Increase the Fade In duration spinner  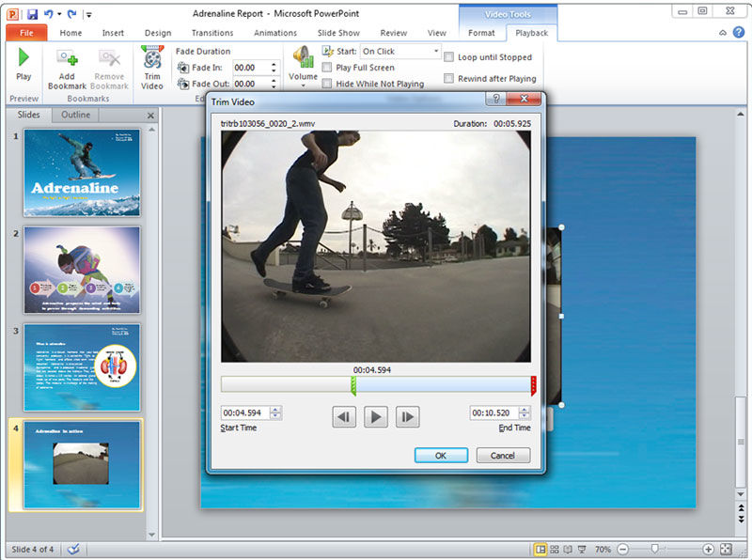[274, 64]
